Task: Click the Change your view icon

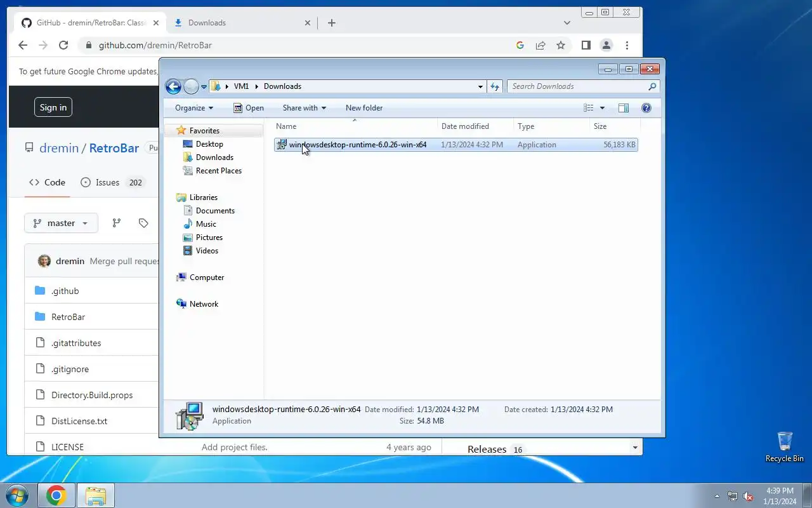Action: coord(589,108)
